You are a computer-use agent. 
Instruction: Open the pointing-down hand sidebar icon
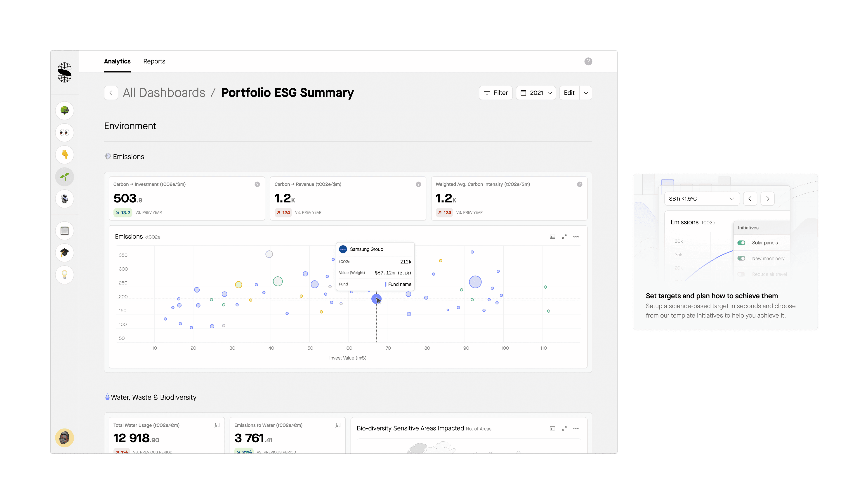click(64, 155)
